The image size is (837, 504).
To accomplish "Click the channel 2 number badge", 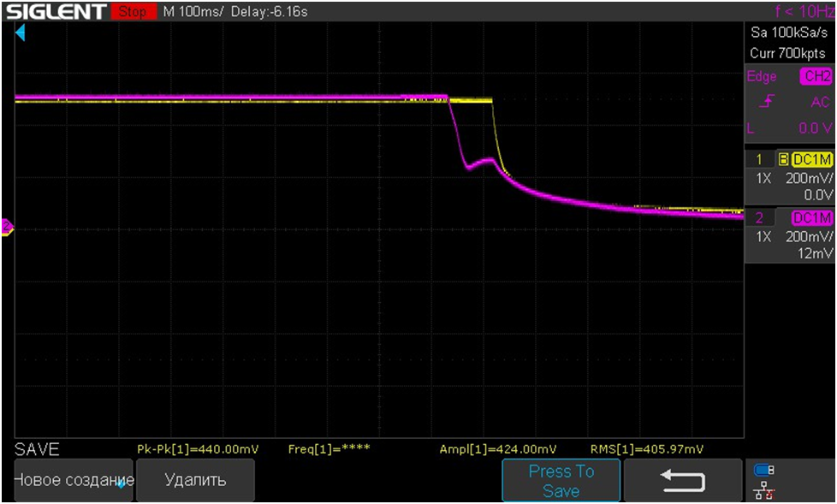I will [x=759, y=217].
